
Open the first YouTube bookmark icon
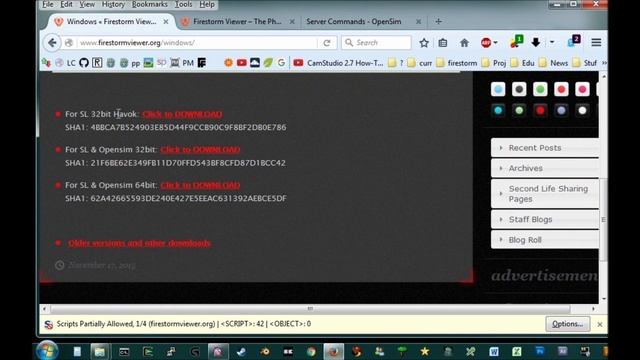(242, 63)
